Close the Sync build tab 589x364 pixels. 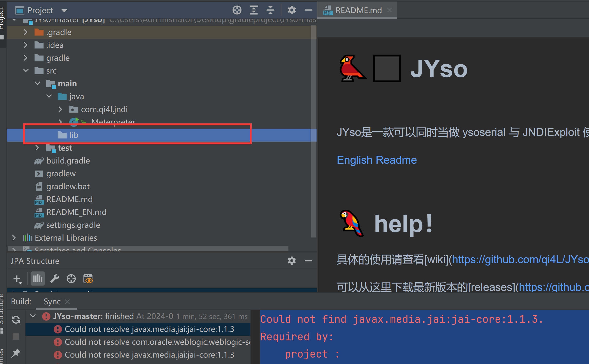67,302
